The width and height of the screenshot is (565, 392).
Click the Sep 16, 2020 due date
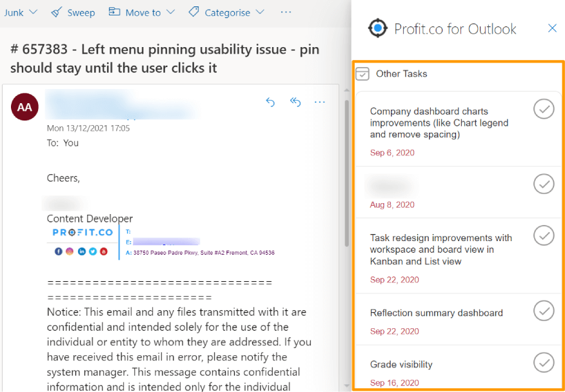coord(395,382)
